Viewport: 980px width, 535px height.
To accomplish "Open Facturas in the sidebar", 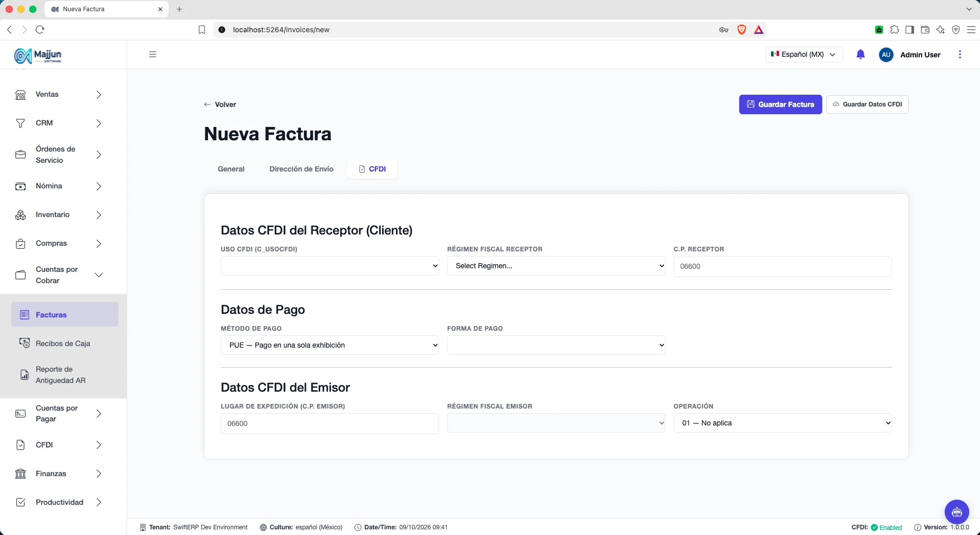I will 65,315.
